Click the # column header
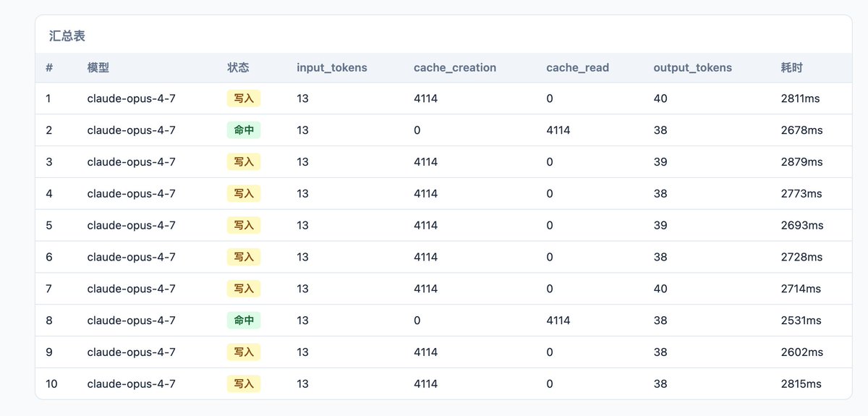This screenshot has height=416, width=868. [x=49, y=67]
